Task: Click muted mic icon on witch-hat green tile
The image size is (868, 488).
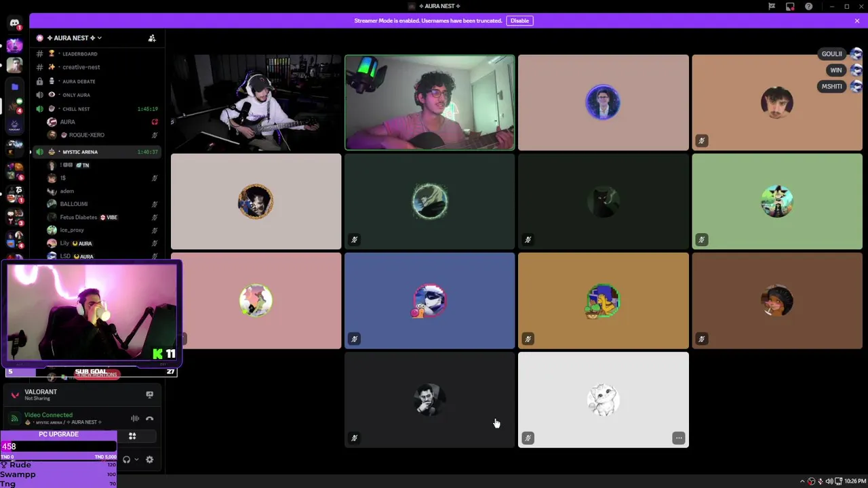Action: tap(701, 240)
